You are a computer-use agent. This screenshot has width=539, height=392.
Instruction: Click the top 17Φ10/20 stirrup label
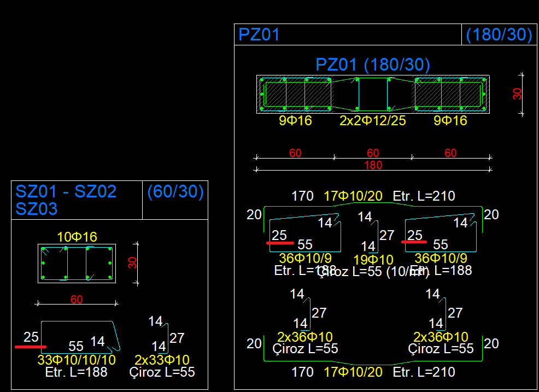pyautogui.click(x=353, y=196)
